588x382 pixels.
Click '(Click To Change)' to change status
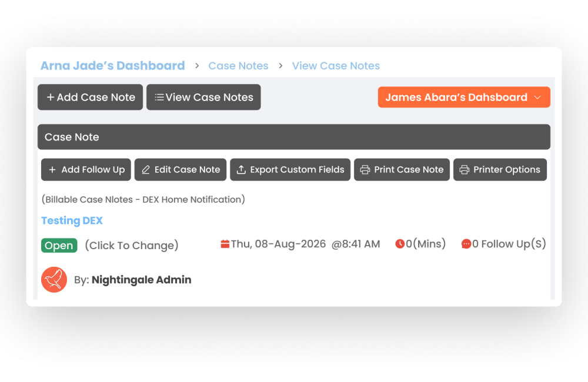[131, 246]
